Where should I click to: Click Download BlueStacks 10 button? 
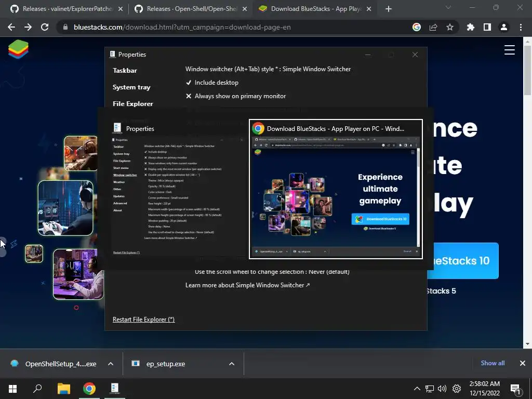pyautogui.click(x=463, y=261)
